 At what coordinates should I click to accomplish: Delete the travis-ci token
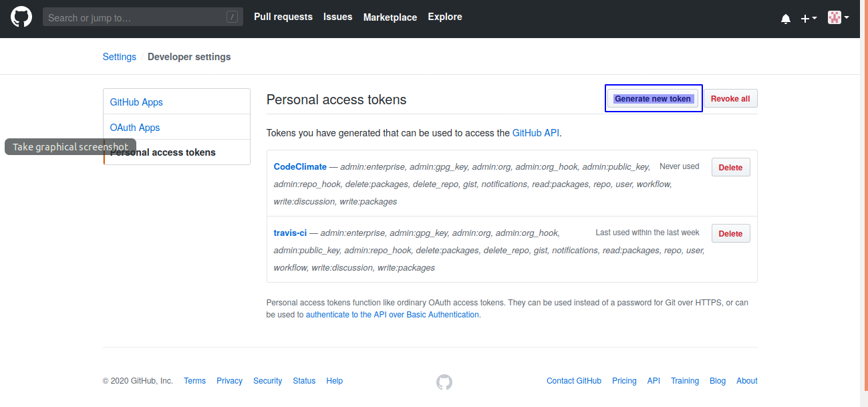pyautogui.click(x=730, y=234)
